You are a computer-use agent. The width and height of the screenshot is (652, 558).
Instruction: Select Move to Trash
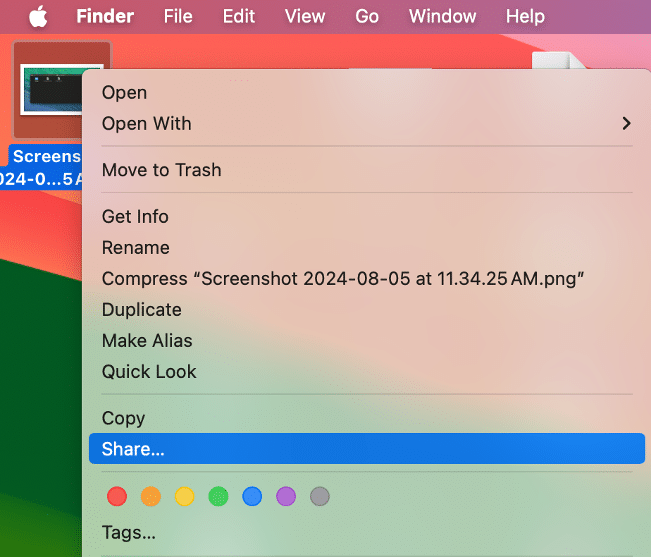161,170
